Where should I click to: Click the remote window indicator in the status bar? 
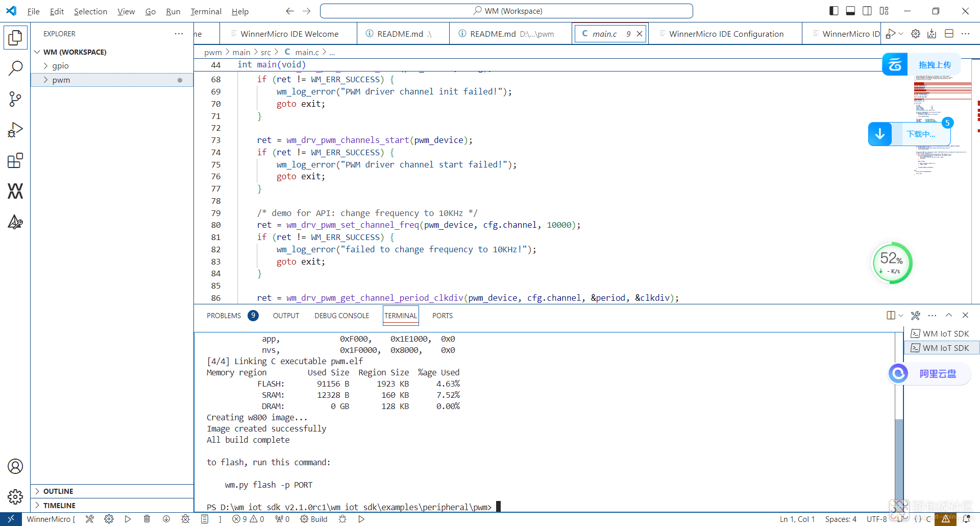[x=11, y=519]
